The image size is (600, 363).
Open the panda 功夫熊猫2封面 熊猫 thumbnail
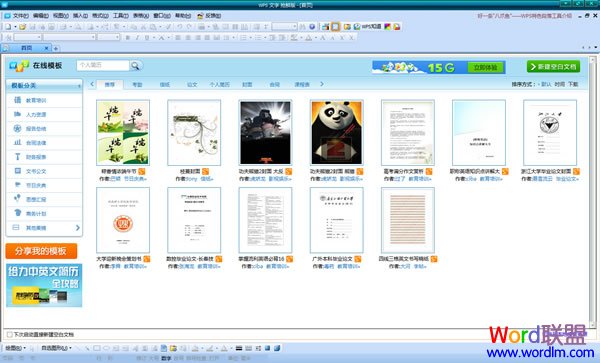point(337,133)
